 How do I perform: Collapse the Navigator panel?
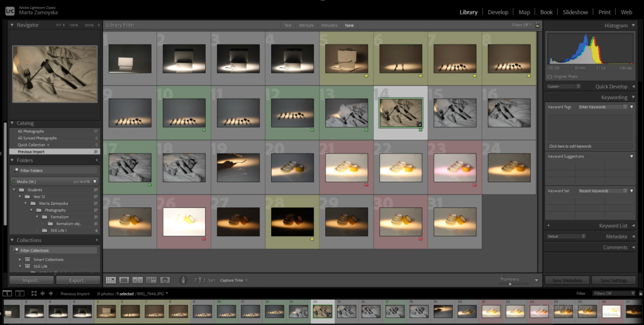12,25
